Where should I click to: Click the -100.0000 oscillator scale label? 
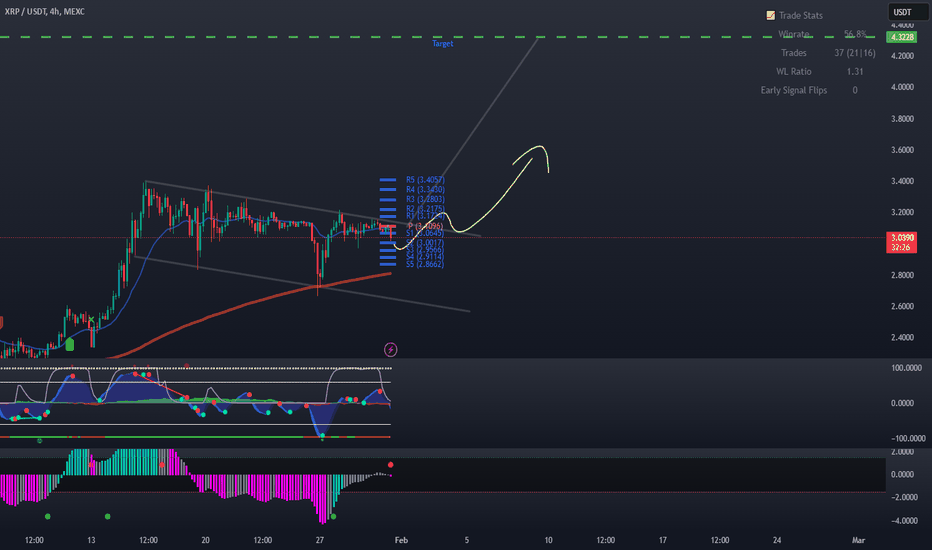click(908, 438)
